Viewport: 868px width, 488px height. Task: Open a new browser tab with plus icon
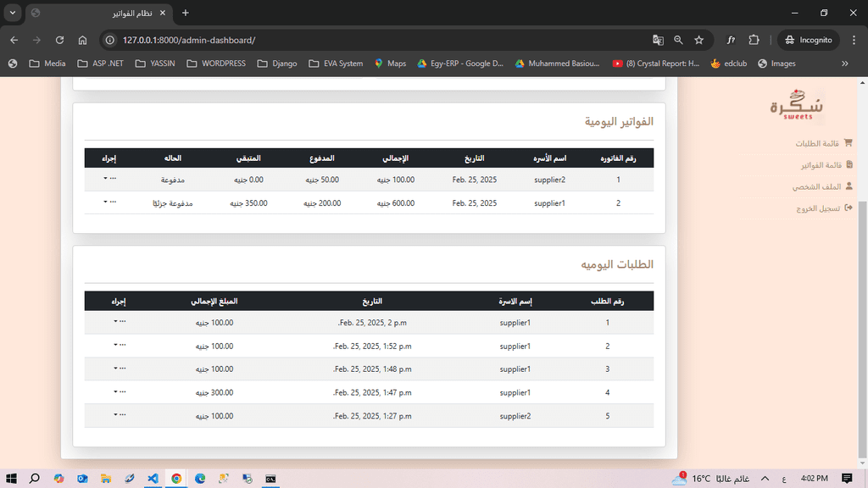186,13
